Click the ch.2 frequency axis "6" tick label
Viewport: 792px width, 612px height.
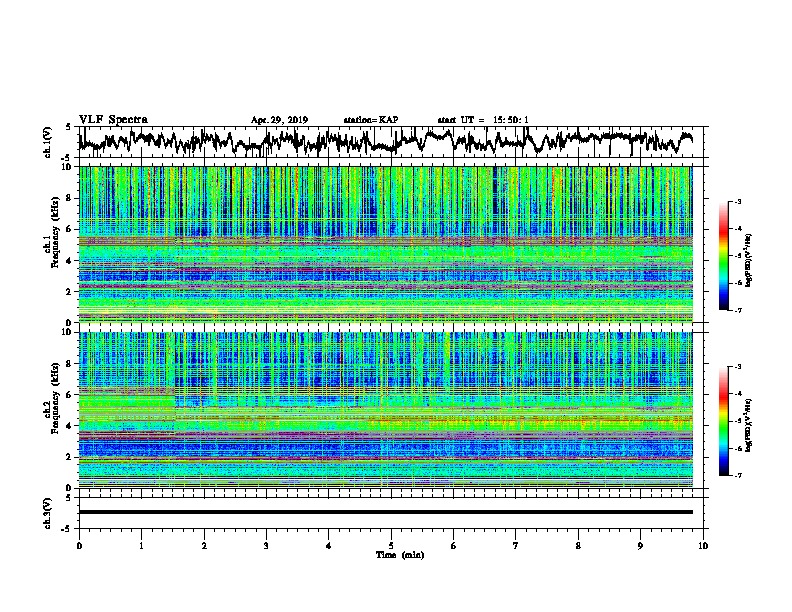pos(70,395)
